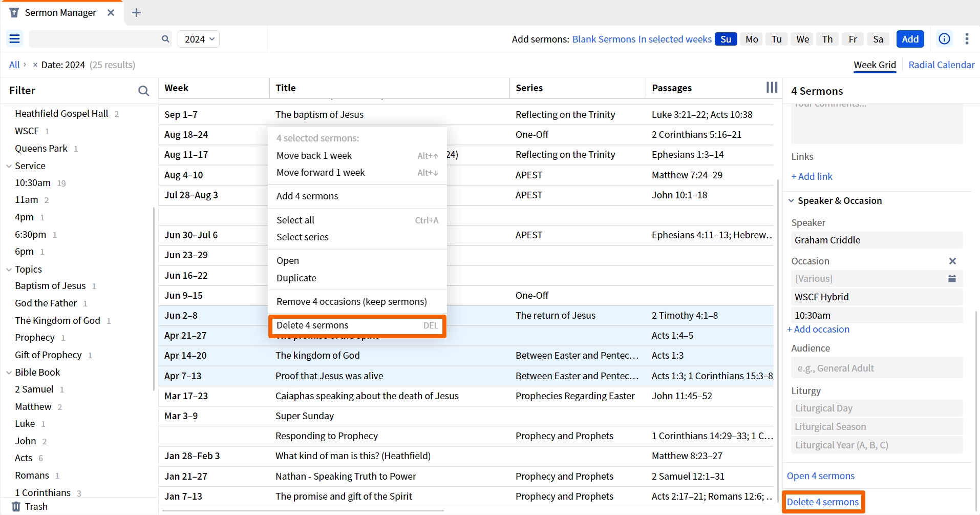980x515 pixels.
Task: Select The baptism of Jesus row
Action: point(466,115)
